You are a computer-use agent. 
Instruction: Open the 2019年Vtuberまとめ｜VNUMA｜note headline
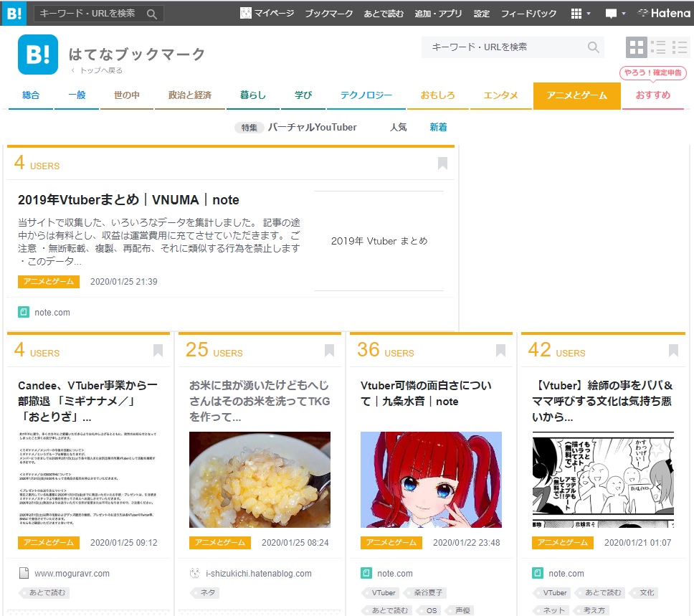[128, 200]
